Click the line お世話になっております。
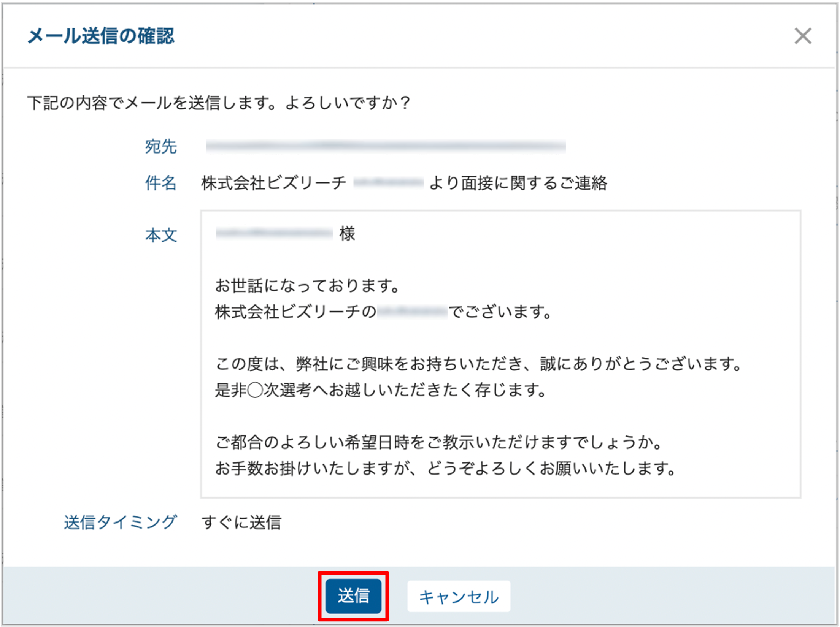 (308, 285)
